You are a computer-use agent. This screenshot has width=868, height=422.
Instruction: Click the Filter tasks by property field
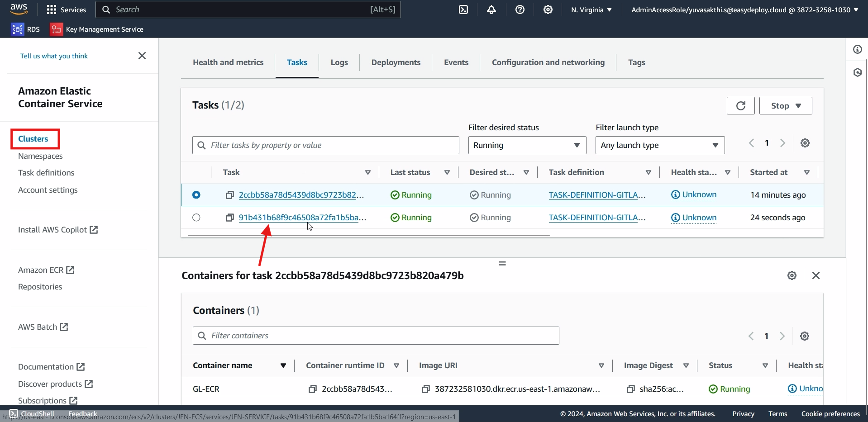pos(326,145)
